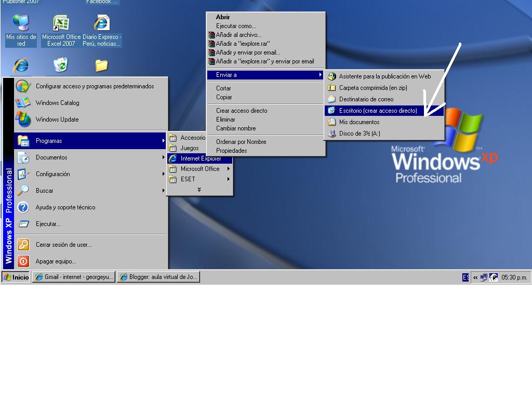Click the shield tray icon beside clock
This screenshot has width=532, height=399.
coord(494,277)
